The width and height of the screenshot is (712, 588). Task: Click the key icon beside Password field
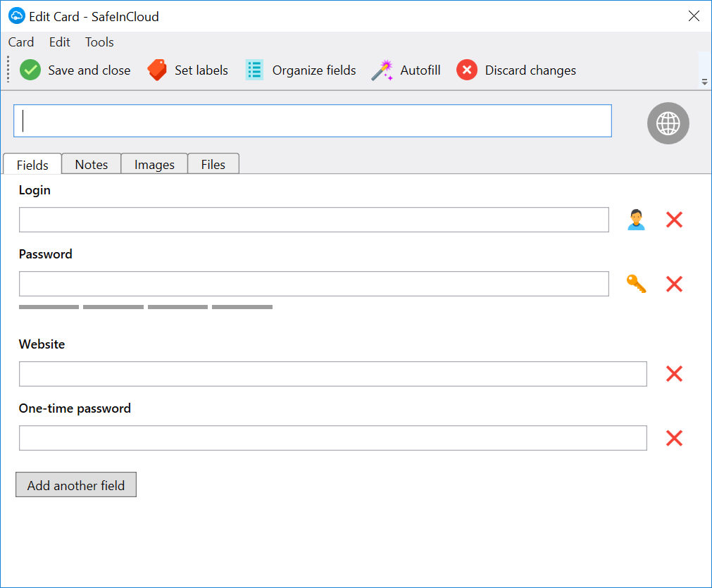click(x=636, y=284)
